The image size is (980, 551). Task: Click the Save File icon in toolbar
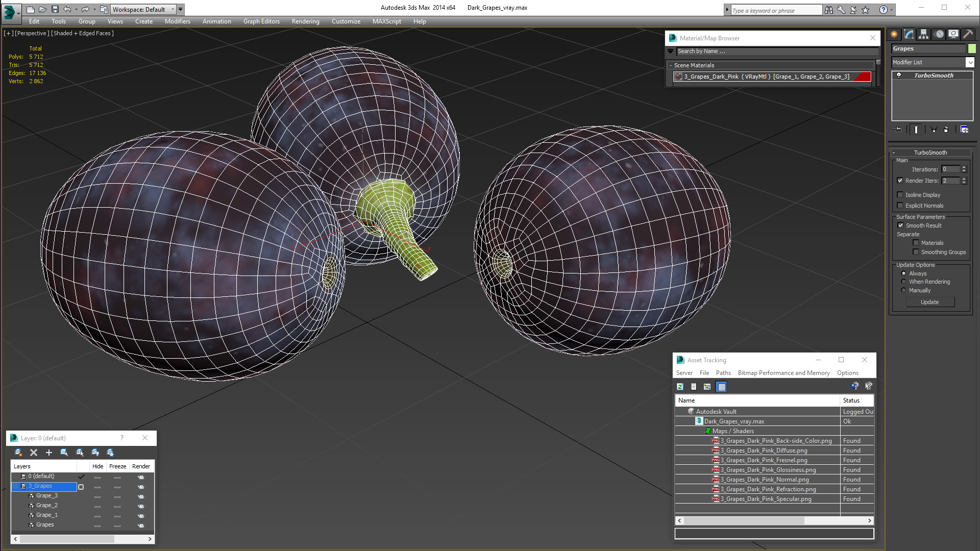click(55, 9)
